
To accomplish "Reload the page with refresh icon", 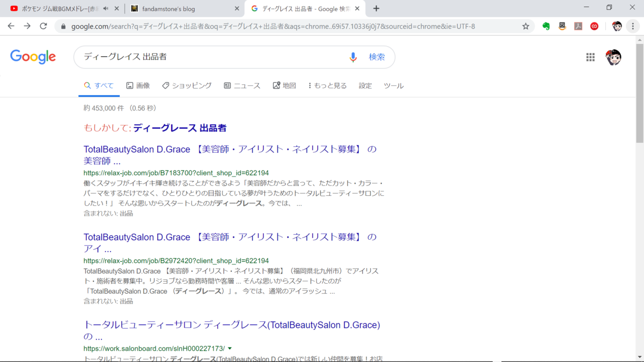I will (x=43, y=26).
